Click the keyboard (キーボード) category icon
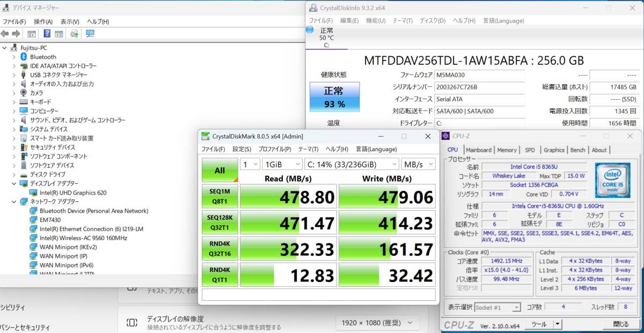 pyautogui.click(x=24, y=102)
